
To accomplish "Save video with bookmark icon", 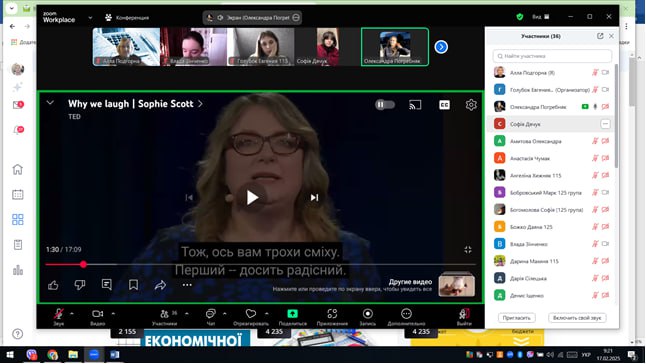I will pos(133,285).
